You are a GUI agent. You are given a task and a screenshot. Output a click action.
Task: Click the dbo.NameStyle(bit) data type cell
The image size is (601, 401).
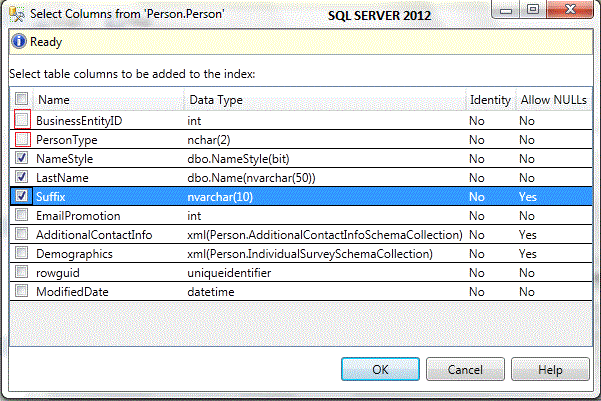(238, 159)
